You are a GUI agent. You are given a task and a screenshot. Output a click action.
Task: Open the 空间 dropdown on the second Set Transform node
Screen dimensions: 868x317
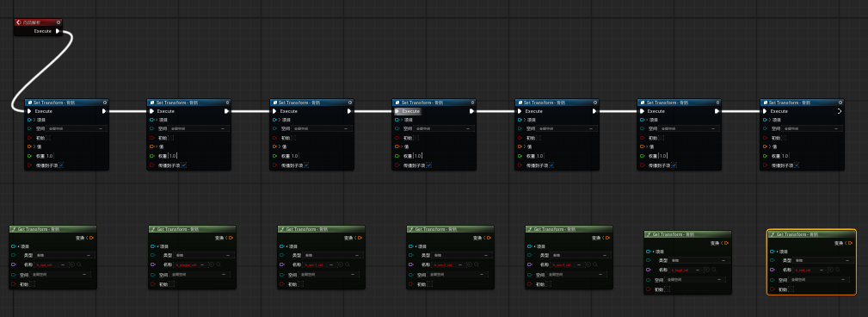click(199, 128)
